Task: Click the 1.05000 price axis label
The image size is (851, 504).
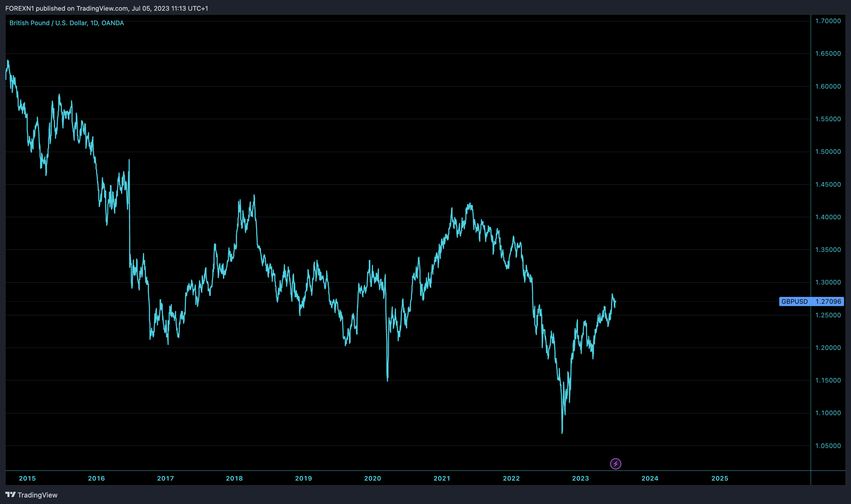Action: pyautogui.click(x=828, y=446)
